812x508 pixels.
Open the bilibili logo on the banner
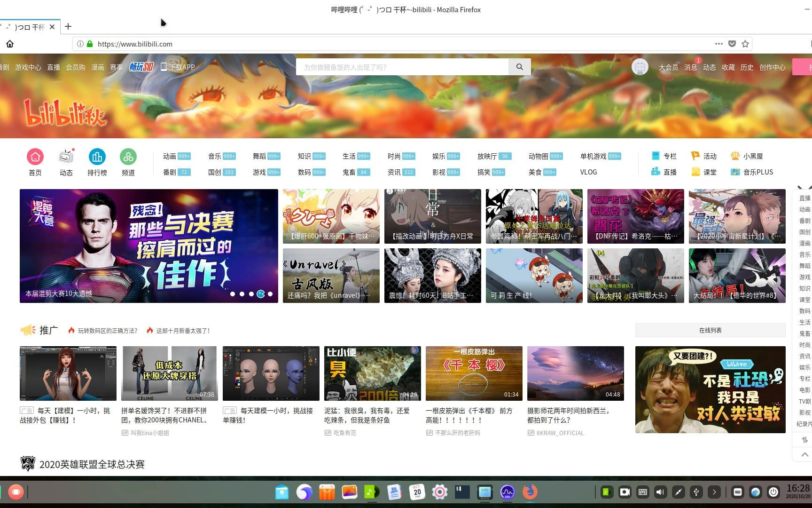click(x=65, y=113)
